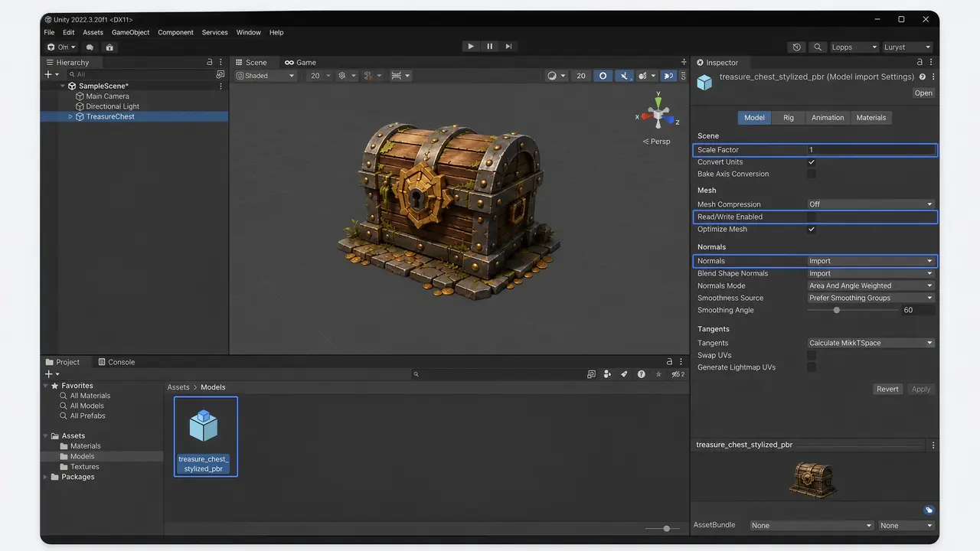Lock the Inspector panel

point(920,63)
